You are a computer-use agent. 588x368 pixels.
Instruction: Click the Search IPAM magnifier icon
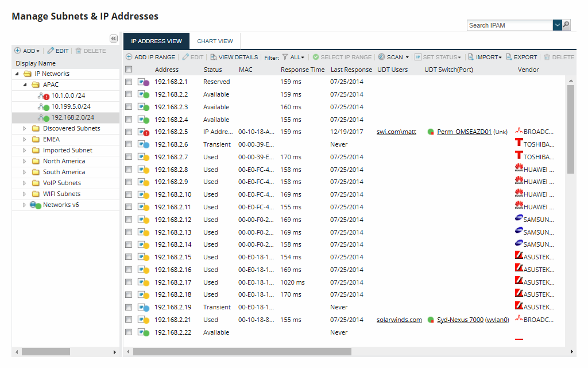click(566, 25)
